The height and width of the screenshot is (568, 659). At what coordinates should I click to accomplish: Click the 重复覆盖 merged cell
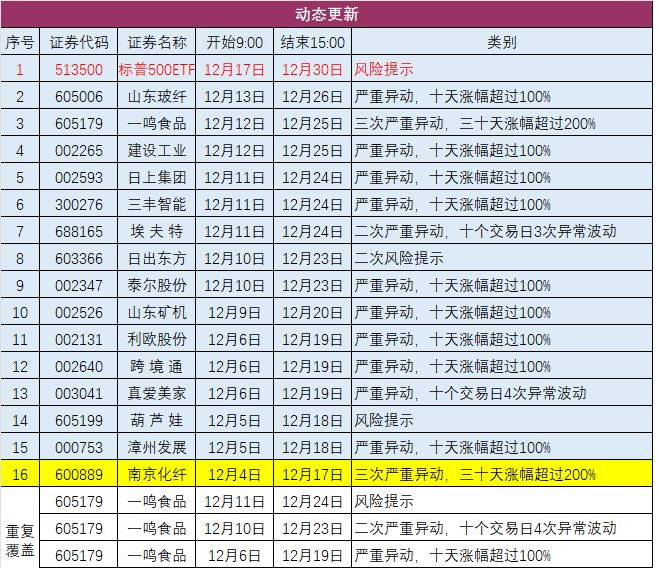(20, 528)
